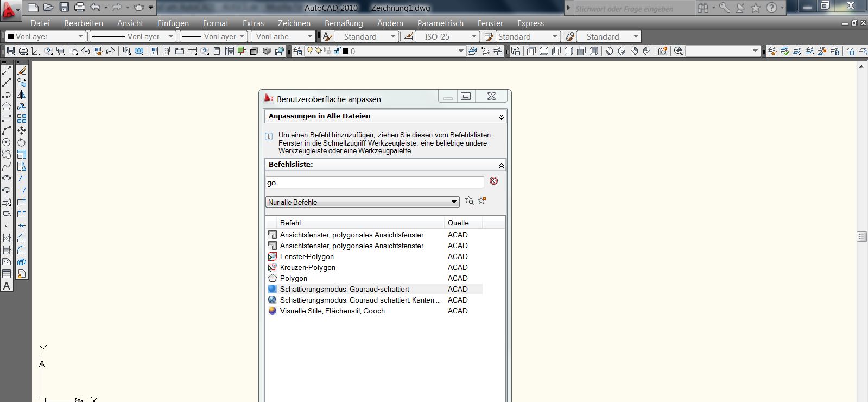Viewport: 868px width, 402px height.
Task: Open the Express menu
Action: pyautogui.click(x=530, y=23)
